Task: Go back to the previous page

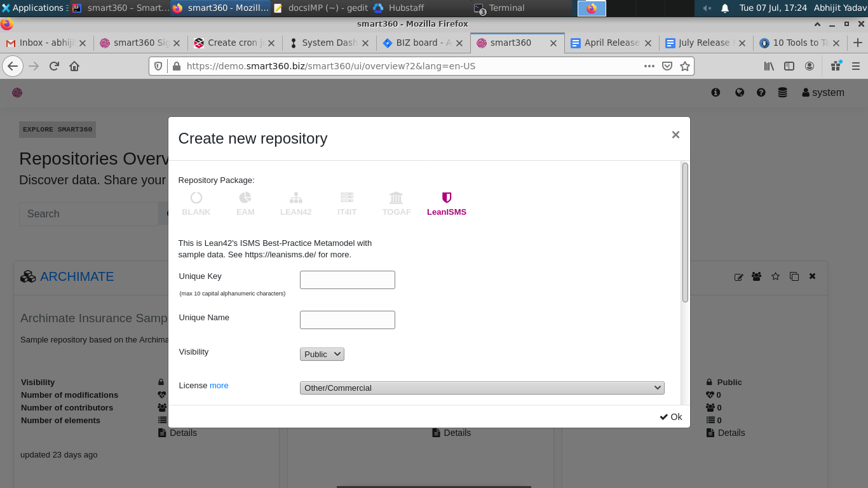Action: pos(13,66)
